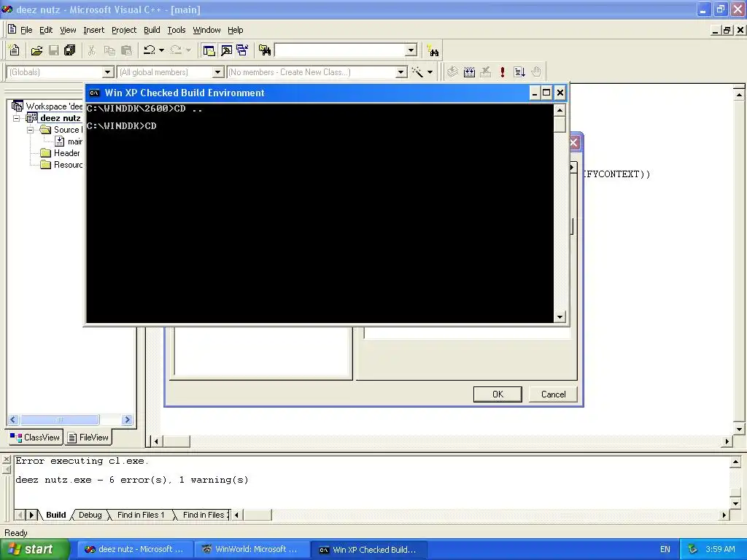Click the console icon in command window title
The width and height of the screenshot is (747, 560).
pyautogui.click(x=94, y=93)
